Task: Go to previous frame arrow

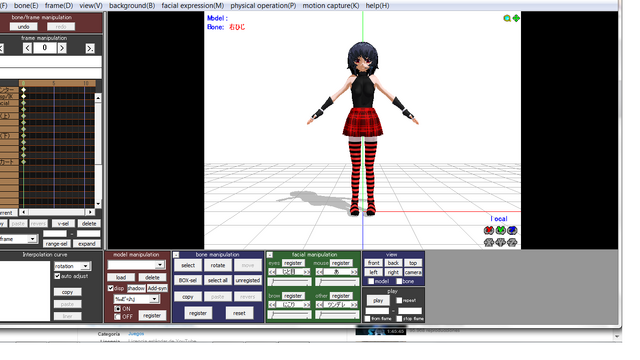Action: pyautogui.click(x=27, y=48)
